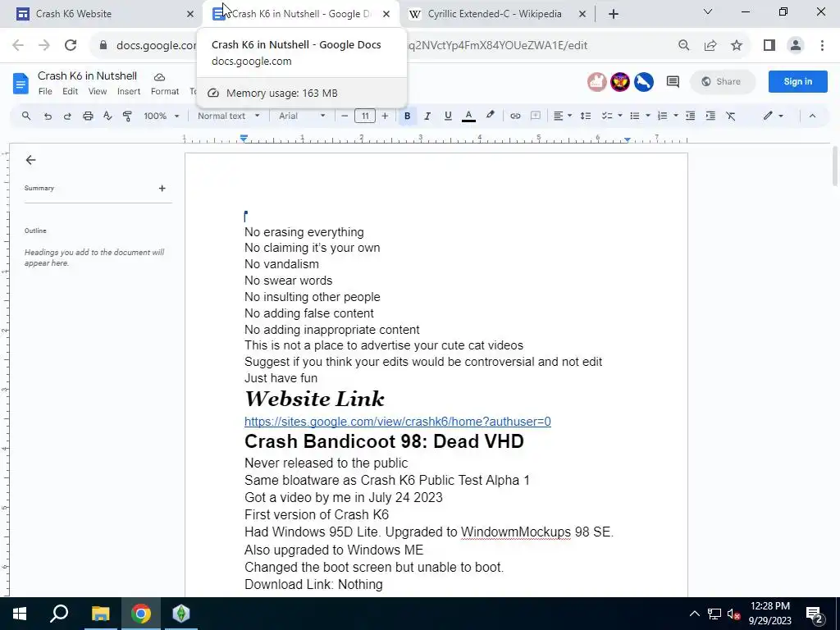The image size is (840, 630).
Task: Open numbered list options arrow
Action: pyautogui.click(x=676, y=116)
